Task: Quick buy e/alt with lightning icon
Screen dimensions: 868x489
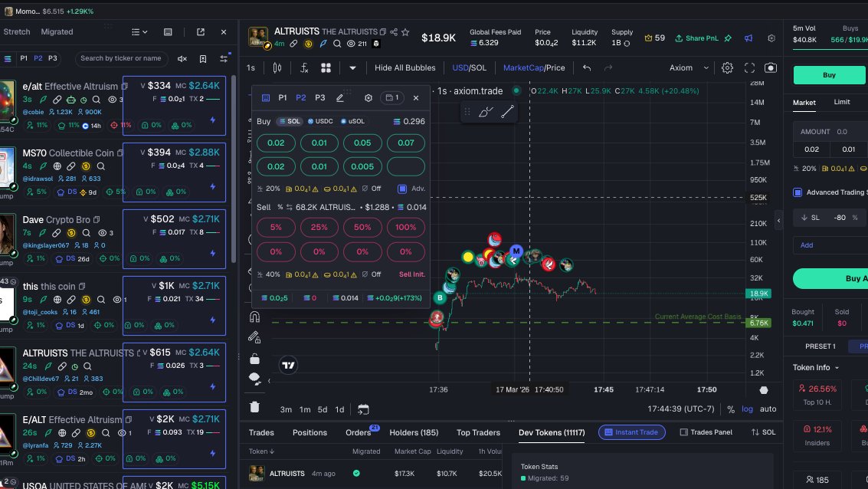Action: tap(212, 120)
